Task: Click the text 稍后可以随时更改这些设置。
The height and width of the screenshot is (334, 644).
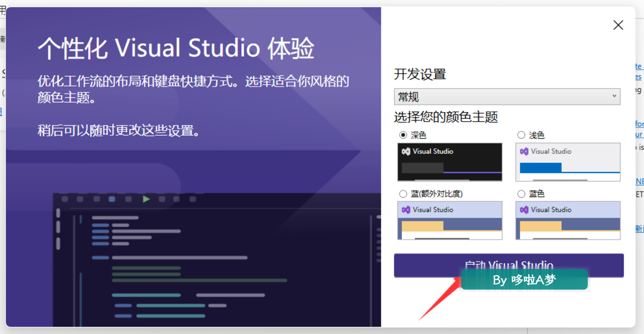Action: click(x=119, y=131)
